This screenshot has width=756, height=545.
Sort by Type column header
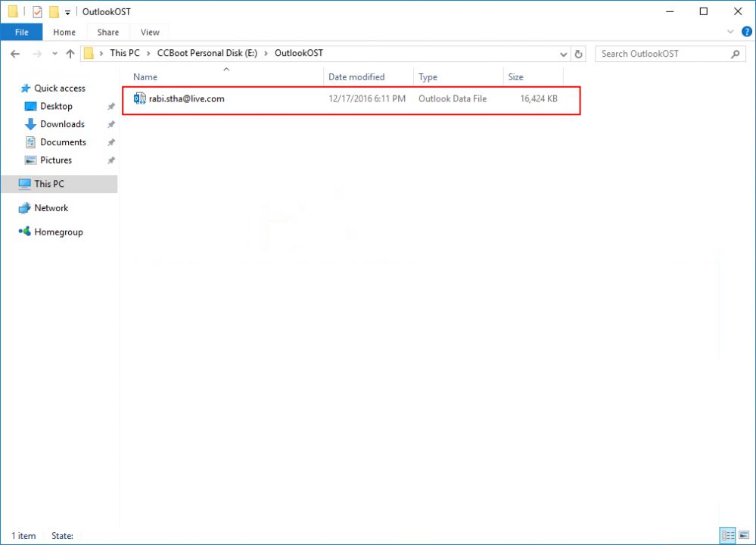point(458,76)
